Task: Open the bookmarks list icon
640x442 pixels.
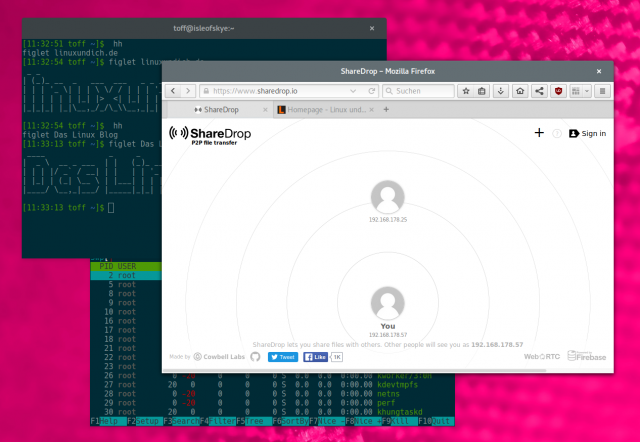Action: [482, 91]
